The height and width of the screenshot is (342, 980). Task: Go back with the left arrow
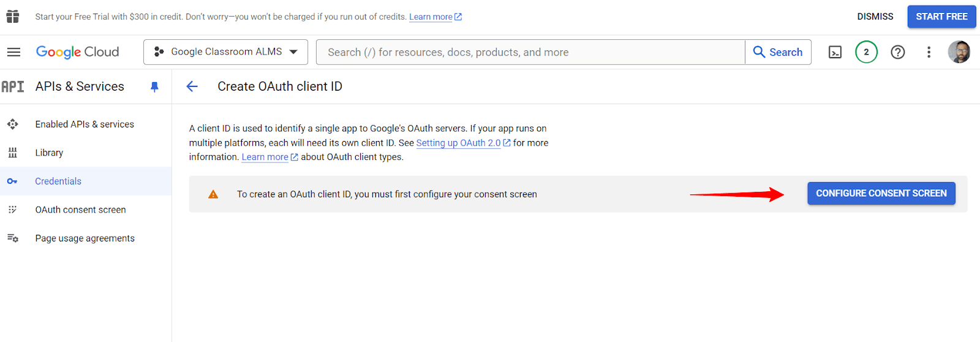point(192,86)
